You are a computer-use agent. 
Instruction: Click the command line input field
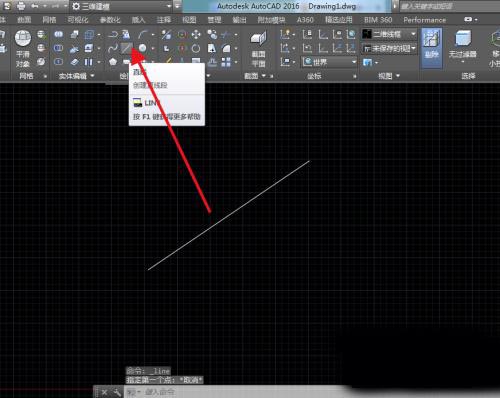(x=233, y=392)
